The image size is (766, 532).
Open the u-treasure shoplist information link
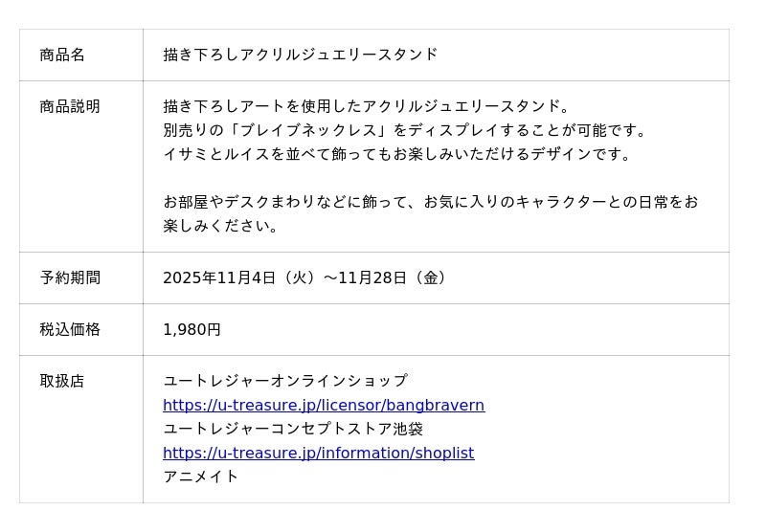(318, 454)
